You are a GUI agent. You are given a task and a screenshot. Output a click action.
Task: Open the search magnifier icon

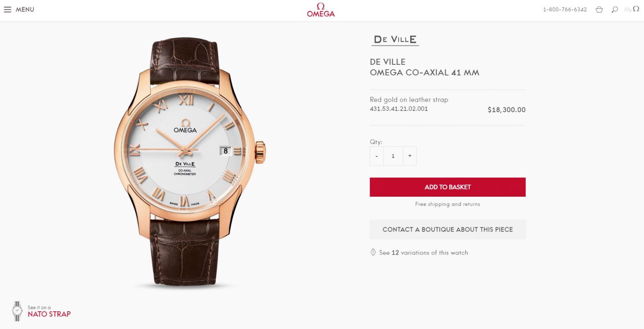tap(615, 10)
